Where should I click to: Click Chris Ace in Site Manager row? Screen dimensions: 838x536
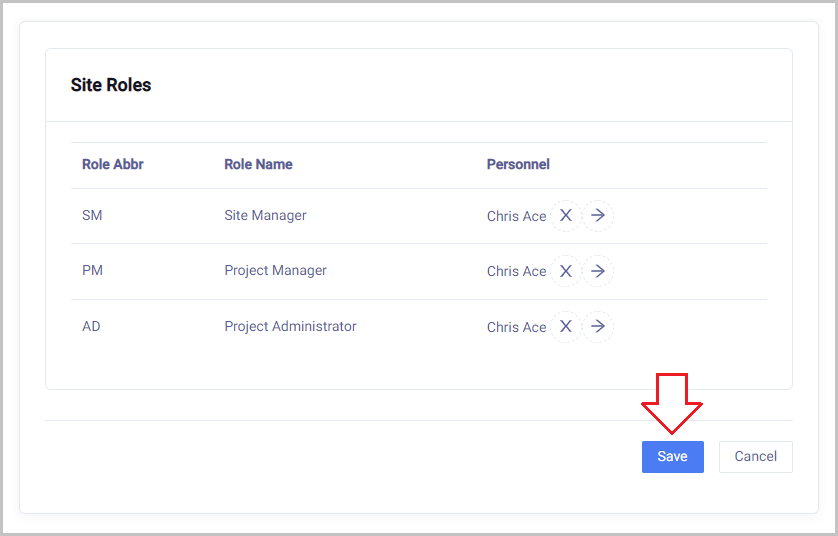pos(516,216)
